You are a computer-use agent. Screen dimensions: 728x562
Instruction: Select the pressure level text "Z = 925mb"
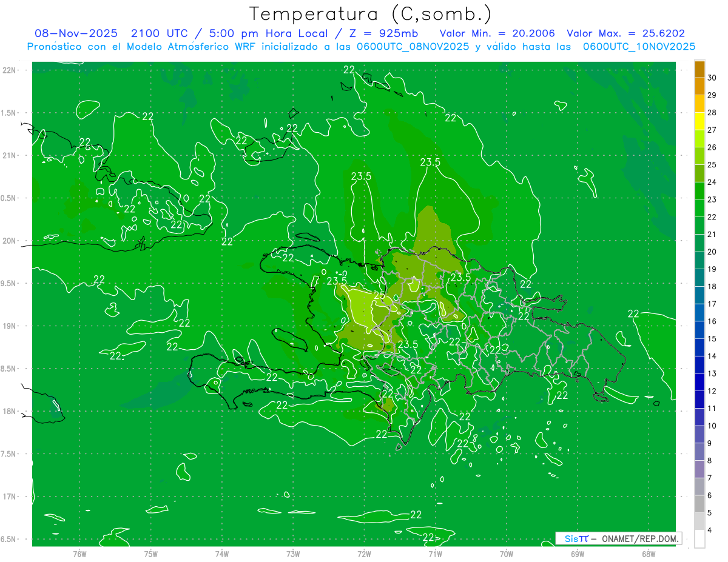(383, 33)
